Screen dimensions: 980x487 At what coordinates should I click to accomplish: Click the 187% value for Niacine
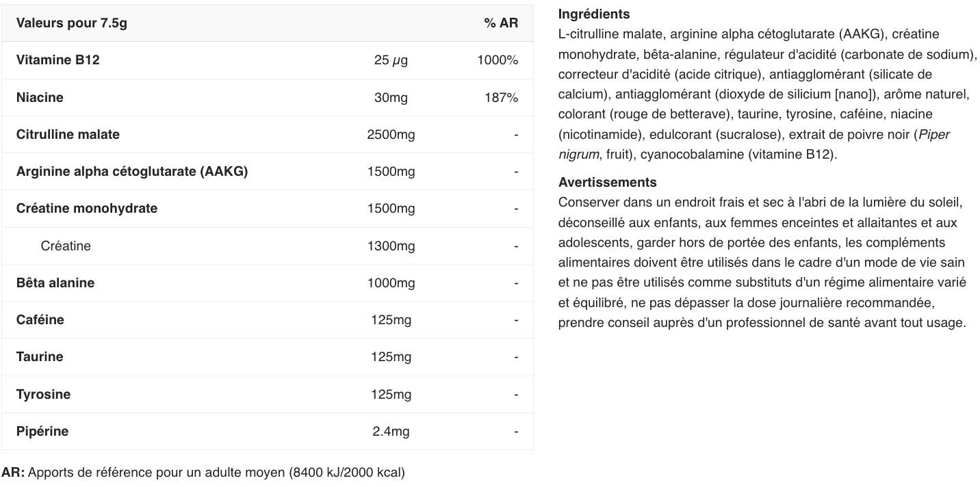(501, 98)
